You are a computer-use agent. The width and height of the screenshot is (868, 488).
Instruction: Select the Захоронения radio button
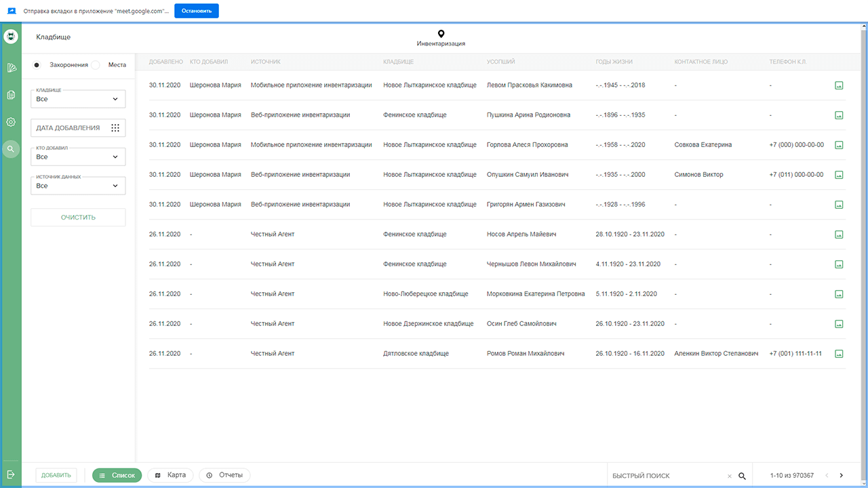(x=37, y=65)
